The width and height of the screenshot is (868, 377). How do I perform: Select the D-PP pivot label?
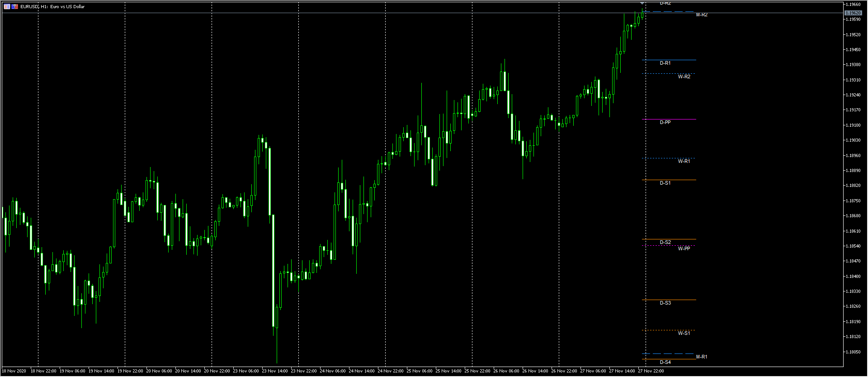665,122
